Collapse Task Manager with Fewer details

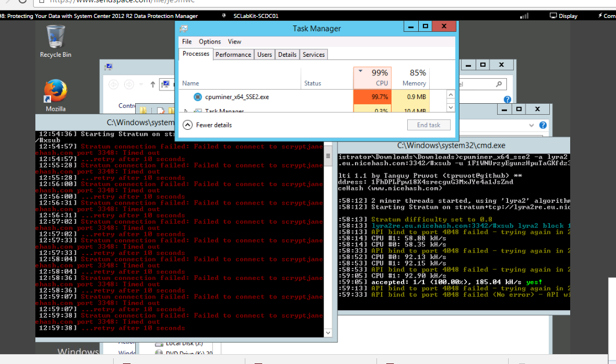tap(208, 125)
